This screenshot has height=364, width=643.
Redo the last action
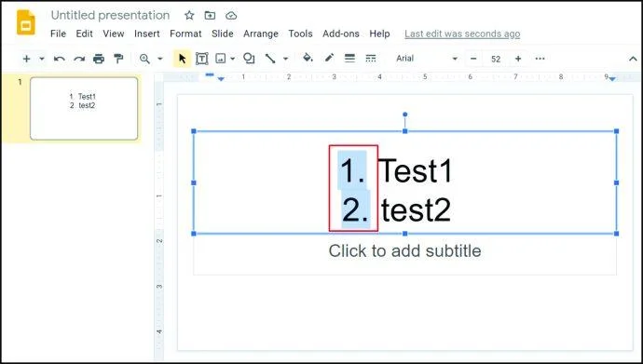tap(79, 59)
